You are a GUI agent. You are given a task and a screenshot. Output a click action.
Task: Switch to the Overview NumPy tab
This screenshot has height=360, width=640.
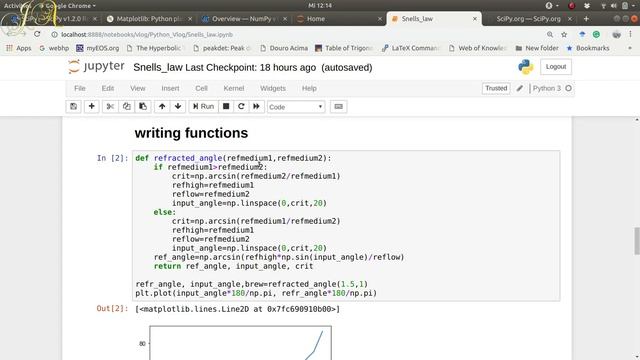coord(244,19)
